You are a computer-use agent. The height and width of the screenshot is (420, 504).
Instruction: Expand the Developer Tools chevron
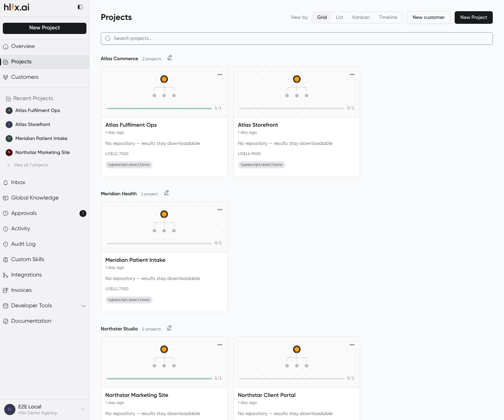coord(84,306)
